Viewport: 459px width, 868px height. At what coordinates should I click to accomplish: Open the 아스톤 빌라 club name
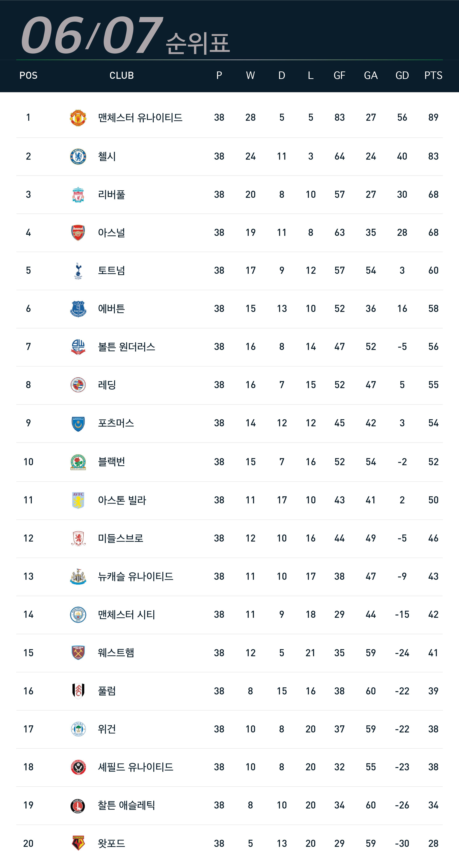(122, 500)
